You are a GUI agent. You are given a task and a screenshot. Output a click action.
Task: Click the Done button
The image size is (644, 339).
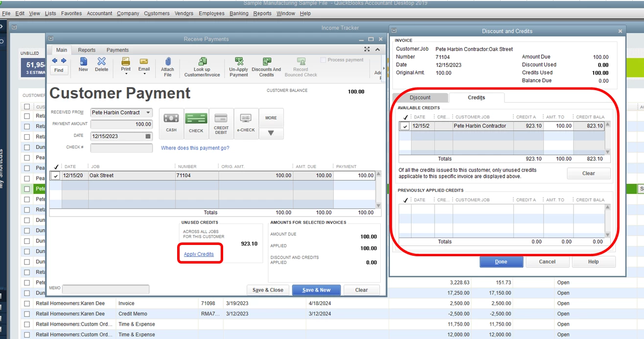coord(501,262)
